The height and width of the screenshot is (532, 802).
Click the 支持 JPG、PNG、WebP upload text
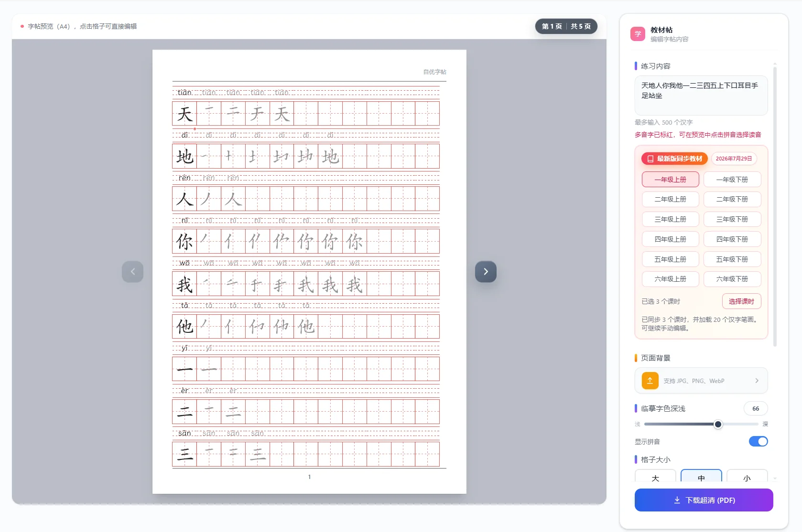click(694, 381)
